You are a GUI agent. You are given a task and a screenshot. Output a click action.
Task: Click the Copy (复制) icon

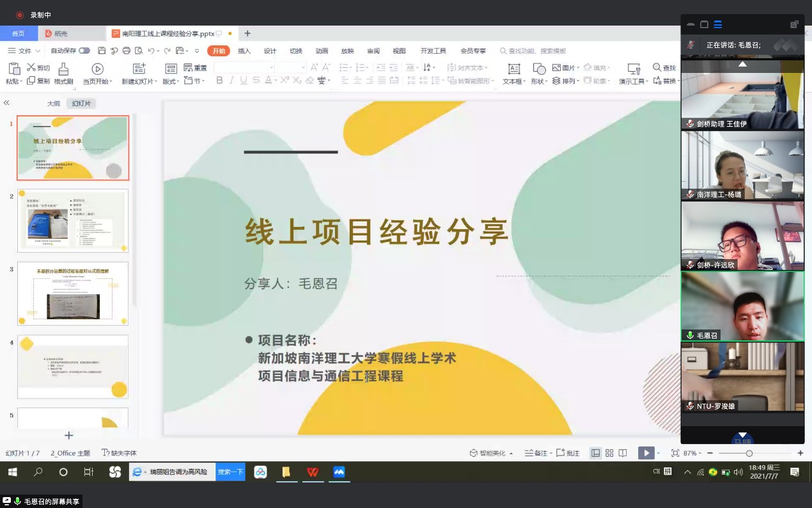pos(31,81)
